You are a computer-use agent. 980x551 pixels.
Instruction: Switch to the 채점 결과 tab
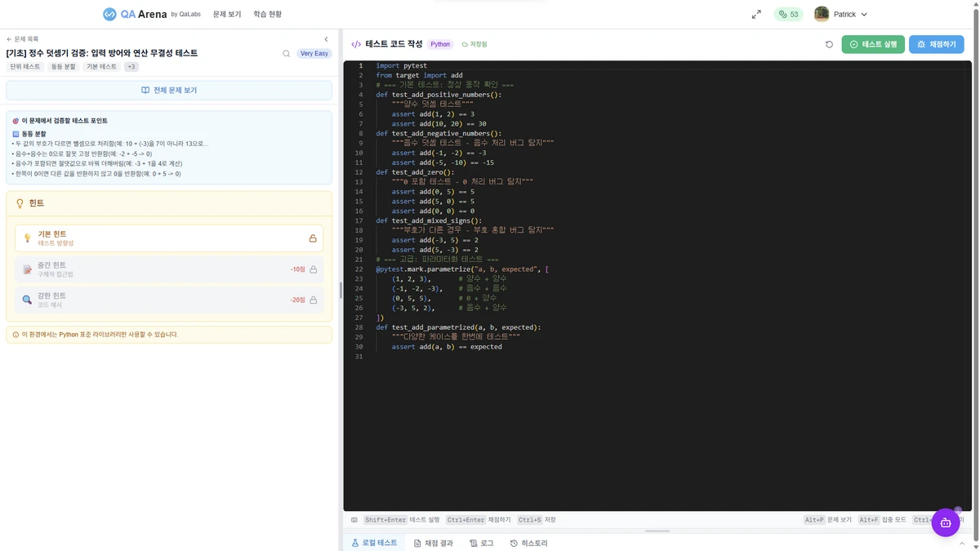click(434, 543)
